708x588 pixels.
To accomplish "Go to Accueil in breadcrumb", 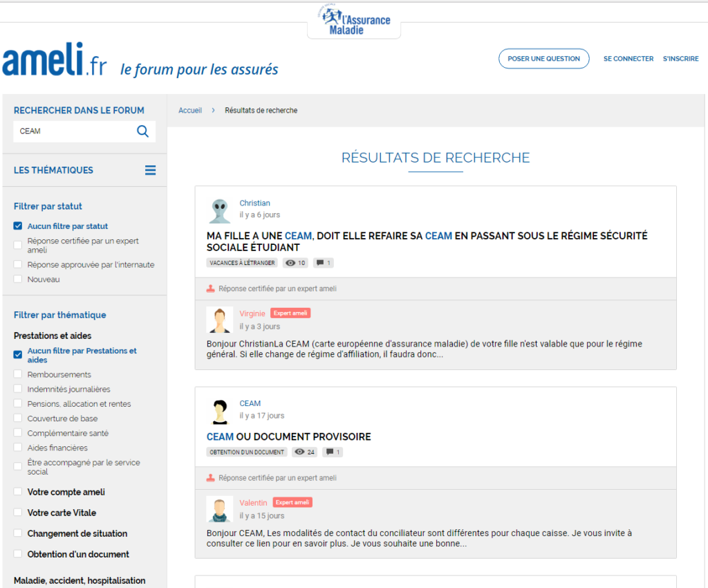I will 190,111.
